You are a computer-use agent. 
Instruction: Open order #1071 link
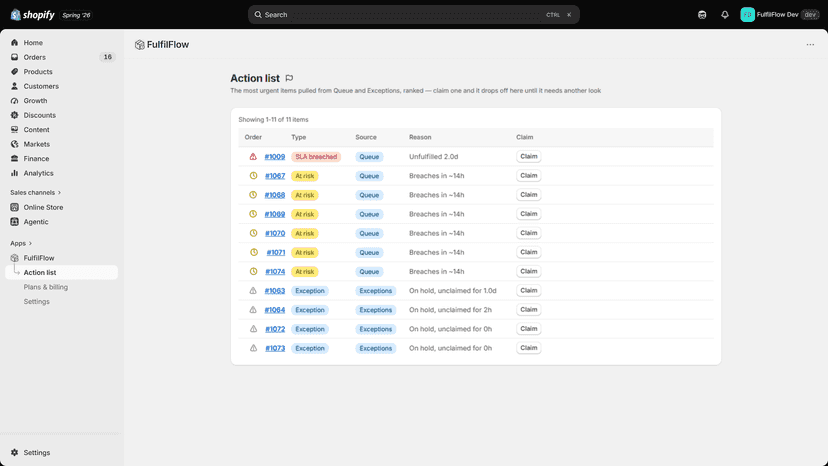click(x=276, y=253)
